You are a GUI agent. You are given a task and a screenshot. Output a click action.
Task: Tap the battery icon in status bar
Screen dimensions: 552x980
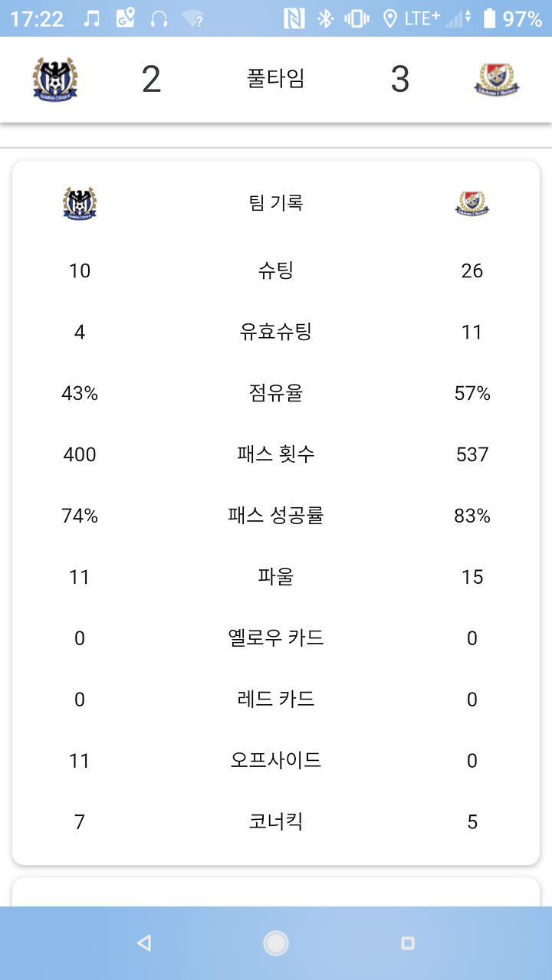click(x=489, y=18)
